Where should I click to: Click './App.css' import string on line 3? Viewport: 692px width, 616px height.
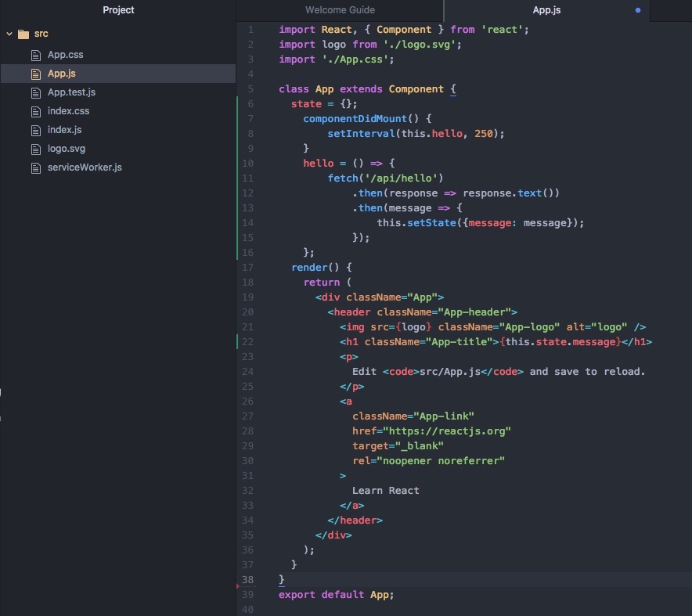(355, 59)
